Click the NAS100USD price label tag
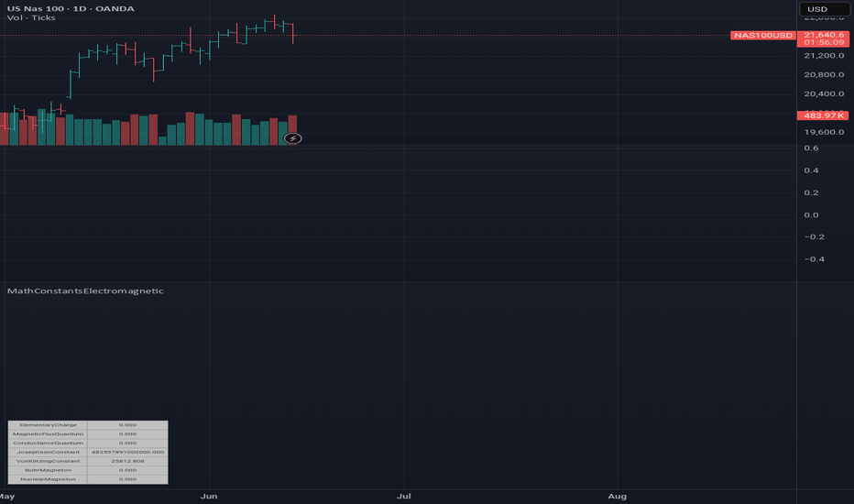 click(762, 36)
